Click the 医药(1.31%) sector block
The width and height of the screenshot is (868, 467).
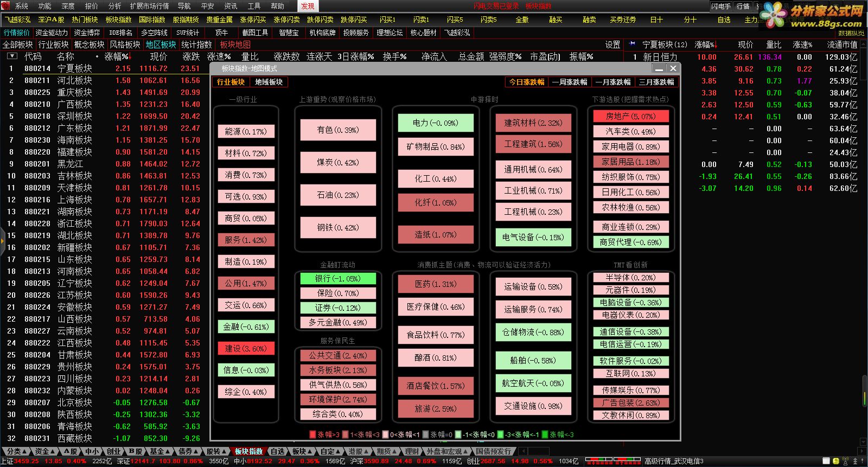pyautogui.click(x=435, y=284)
